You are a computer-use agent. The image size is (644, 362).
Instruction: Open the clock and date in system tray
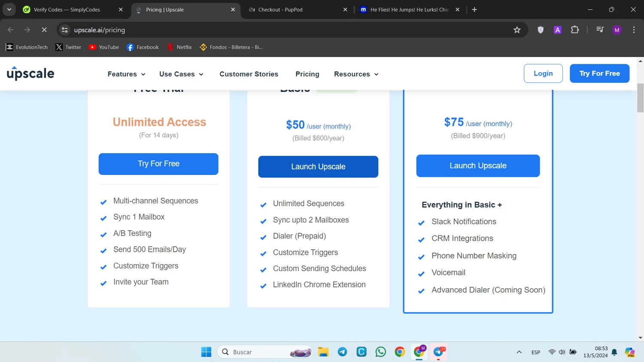pos(595,352)
